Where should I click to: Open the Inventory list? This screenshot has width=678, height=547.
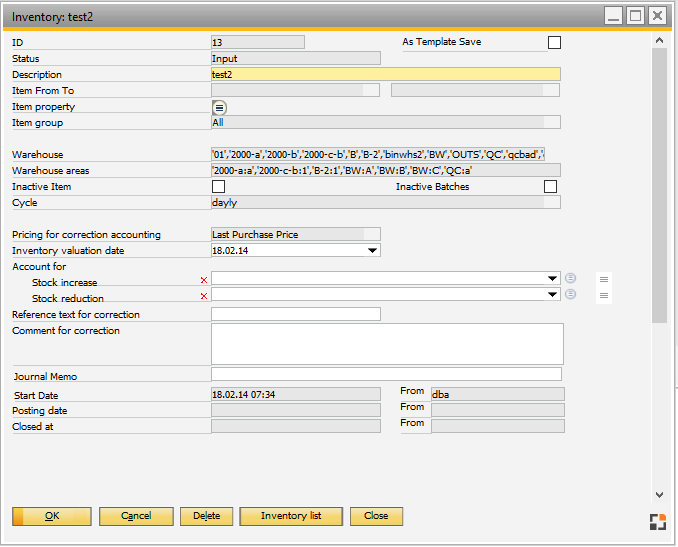(x=291, y=516)
